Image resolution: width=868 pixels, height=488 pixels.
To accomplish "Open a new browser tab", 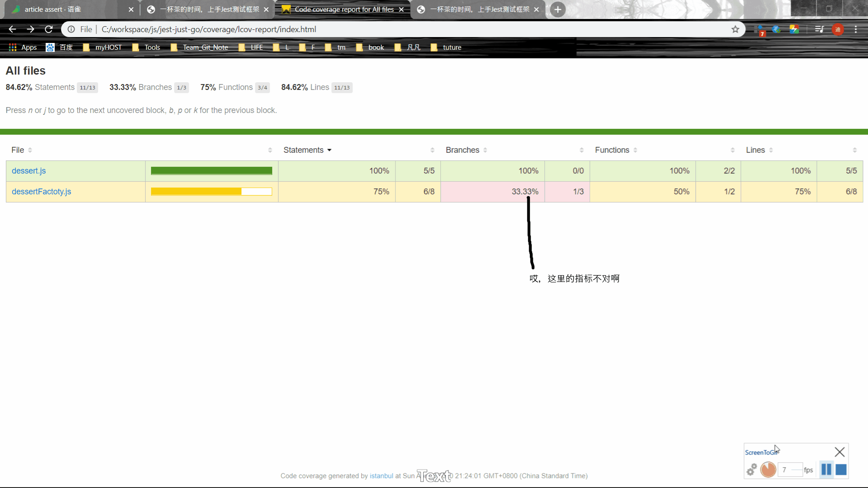I will coord(558,9).
